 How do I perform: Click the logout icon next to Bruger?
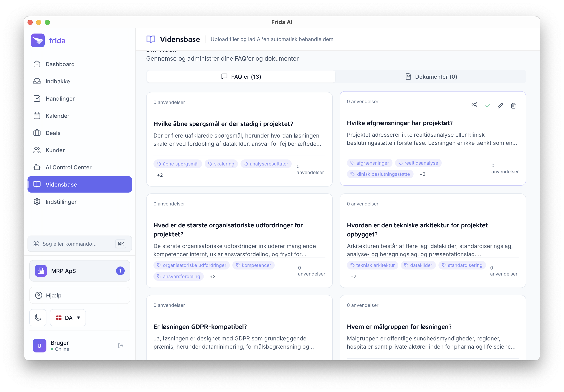click(x=121, y=345)
